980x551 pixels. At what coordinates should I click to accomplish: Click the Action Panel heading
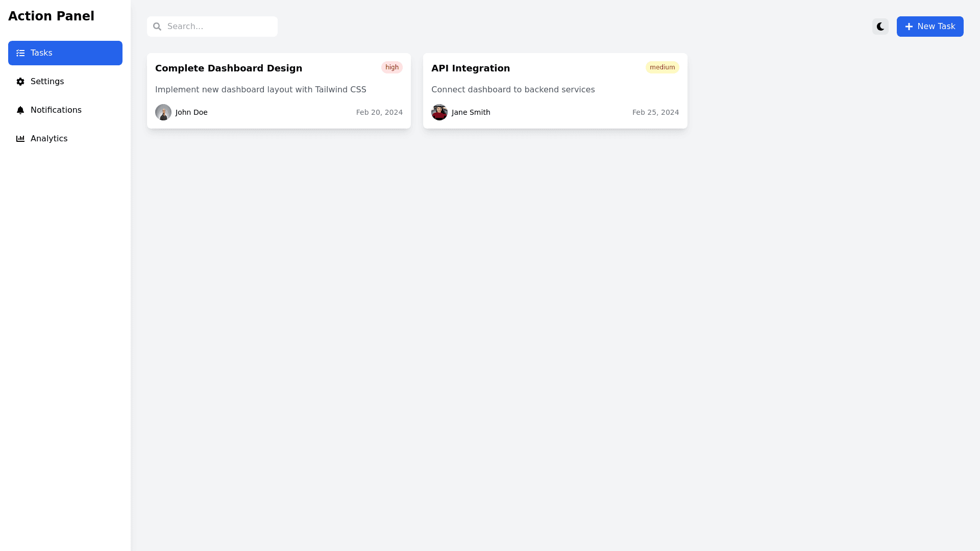coord(51,16)
